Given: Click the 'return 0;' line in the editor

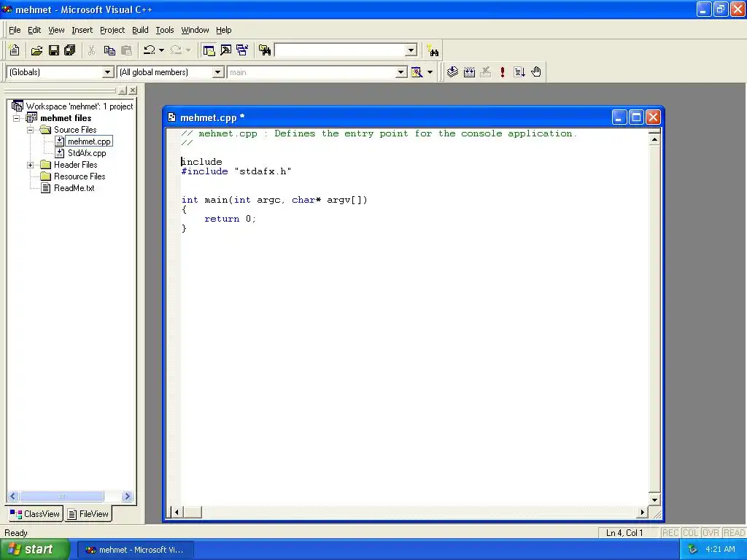Looking at the screenshot, I should point(230,219).
